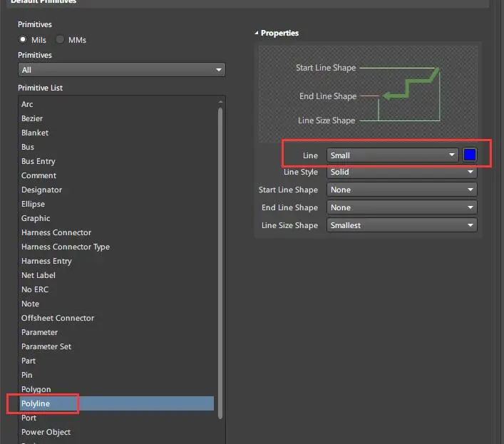Pick Net Label in the list
This screenshot has width=504, height=444.
(x=38, y=275)
